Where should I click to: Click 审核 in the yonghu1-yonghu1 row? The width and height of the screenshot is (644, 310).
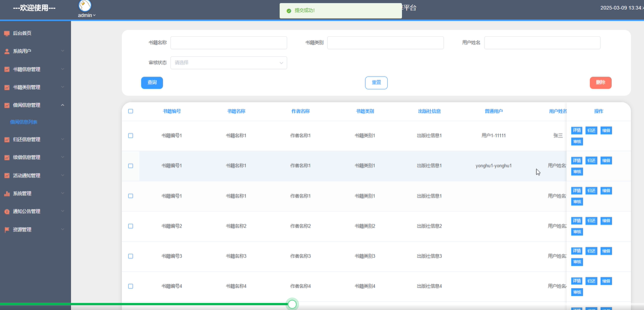pos(577,172)
